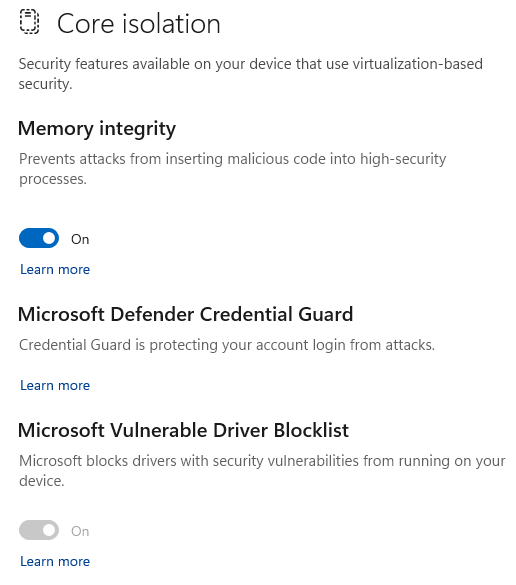This screenshot has height=585, width=516.
Task: Select the Memory integrity heading
Action: (x=97, y=129)
